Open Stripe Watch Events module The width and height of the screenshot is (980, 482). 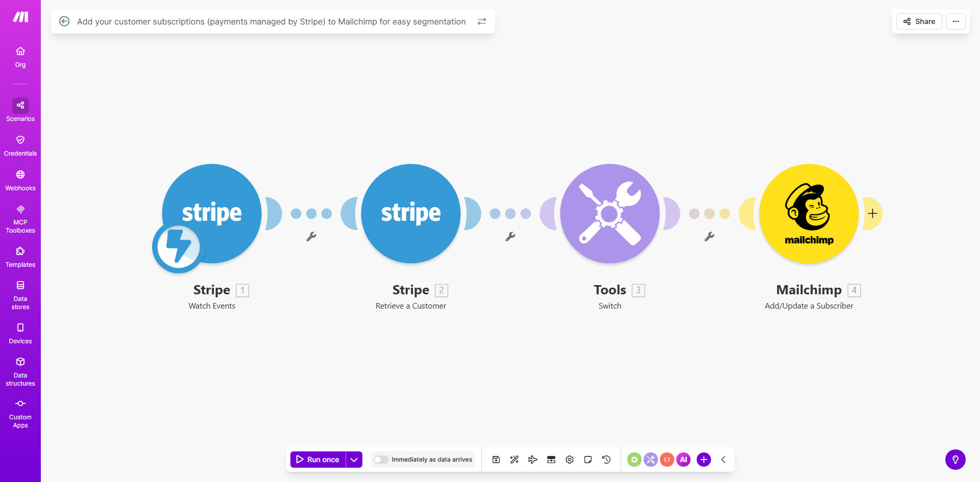[x=212, y=213]
